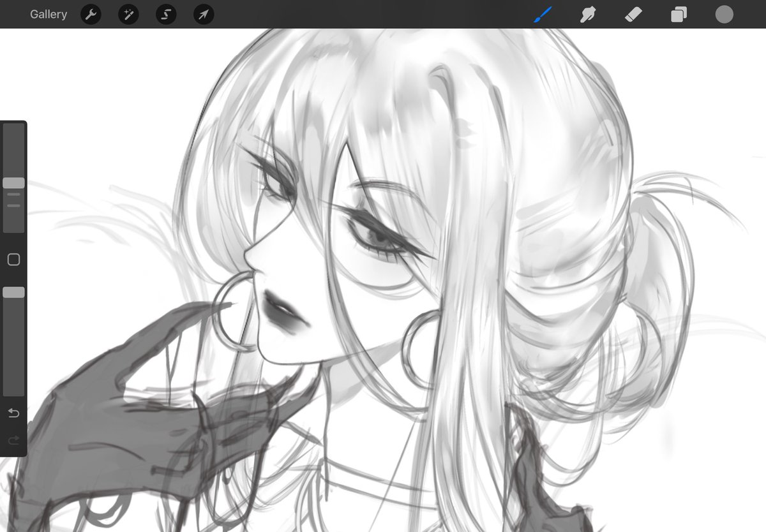766x532 pixels.
Task: Activate the Selection S-ribbon tool
Action: point(166,14)
